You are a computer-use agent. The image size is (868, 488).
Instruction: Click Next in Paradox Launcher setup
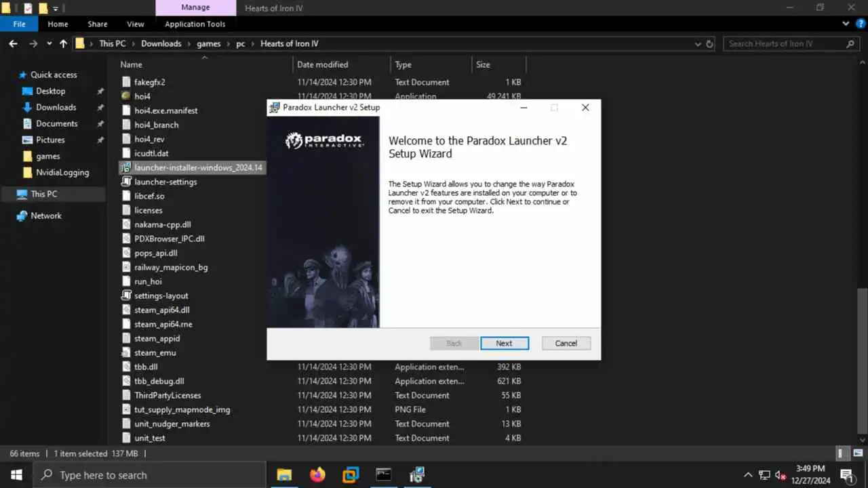tap(504, 343)
